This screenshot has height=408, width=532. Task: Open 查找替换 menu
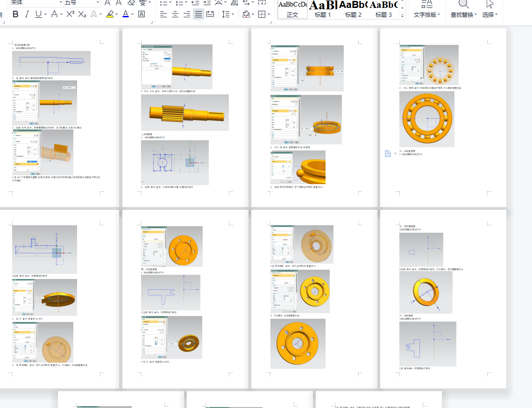463,14
